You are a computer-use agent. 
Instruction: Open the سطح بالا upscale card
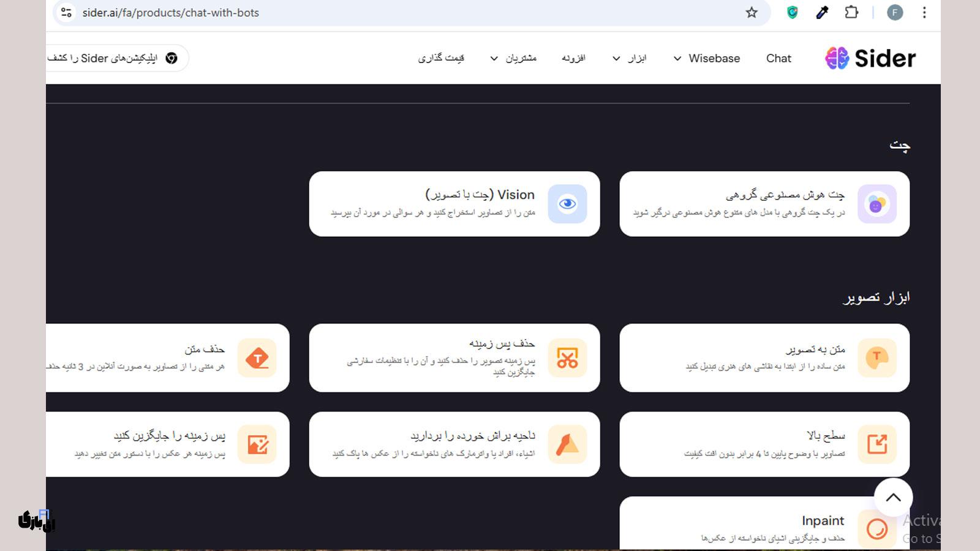764,444
